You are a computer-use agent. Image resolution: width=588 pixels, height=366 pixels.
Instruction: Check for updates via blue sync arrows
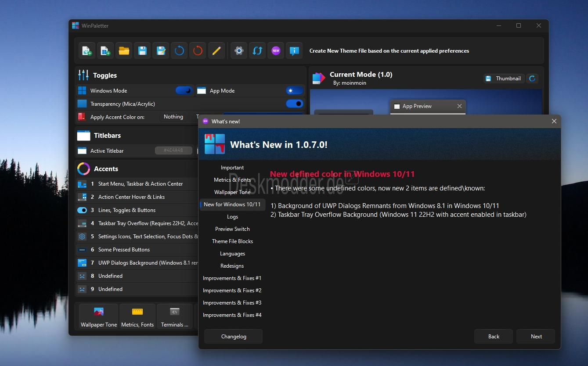[257, 51]
